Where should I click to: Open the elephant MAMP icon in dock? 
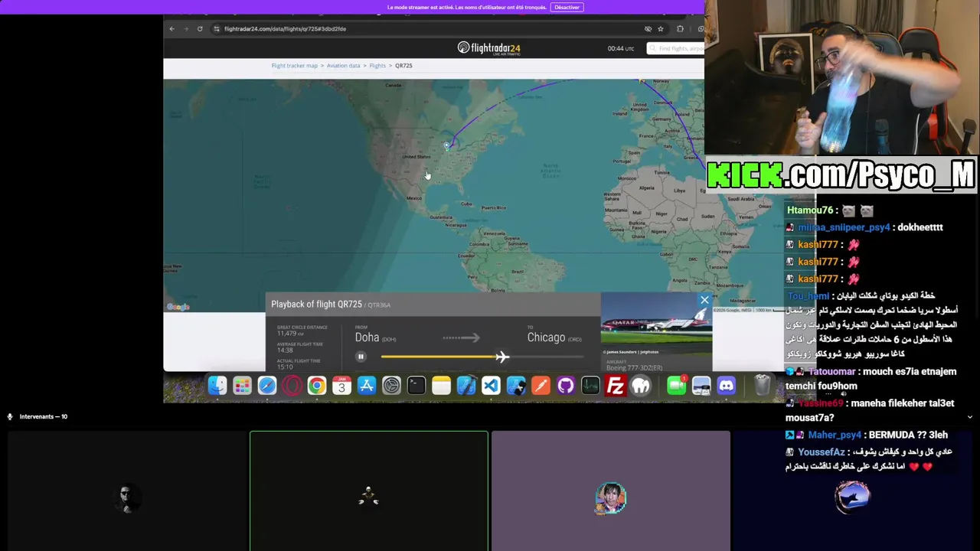(x=640, y=386)
